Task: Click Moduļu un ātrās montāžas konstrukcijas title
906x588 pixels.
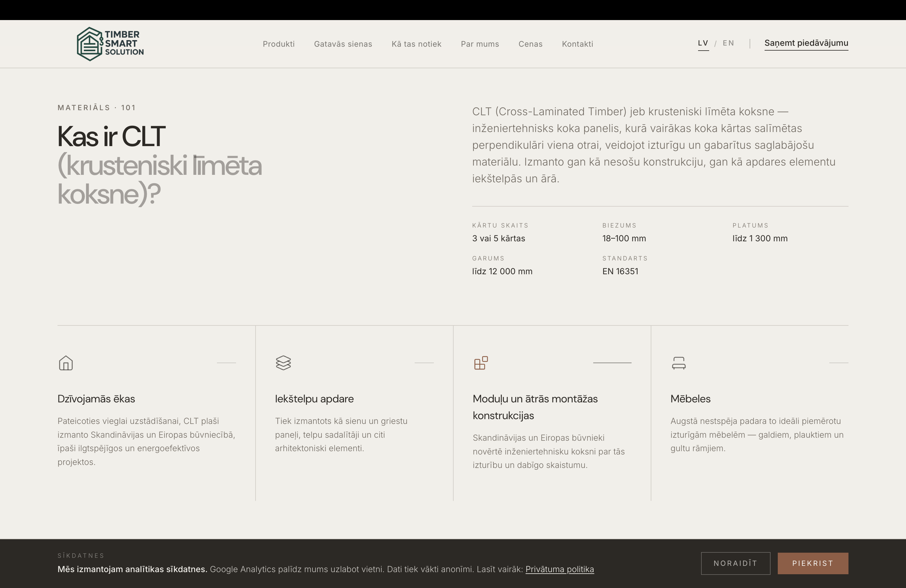Action: pyautogui.click(x=535, y=407)
